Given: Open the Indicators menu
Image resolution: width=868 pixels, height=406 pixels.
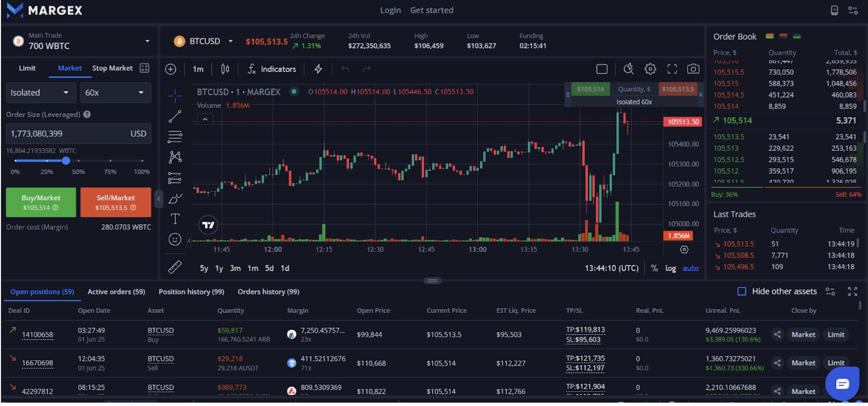Looking at the screenshot, I should coord(272,69).
